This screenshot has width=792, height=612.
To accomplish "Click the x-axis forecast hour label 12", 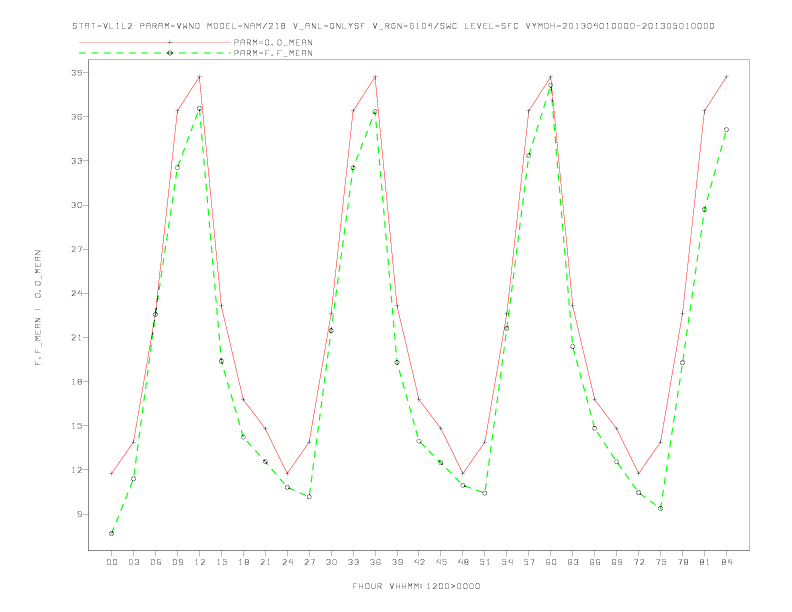I will (200, 562).
